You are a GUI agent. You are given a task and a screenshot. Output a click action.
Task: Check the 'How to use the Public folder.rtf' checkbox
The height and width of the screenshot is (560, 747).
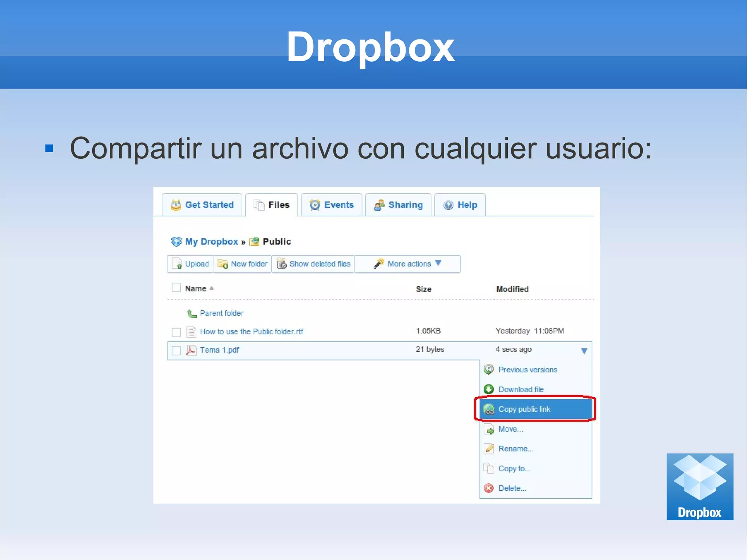176,332
